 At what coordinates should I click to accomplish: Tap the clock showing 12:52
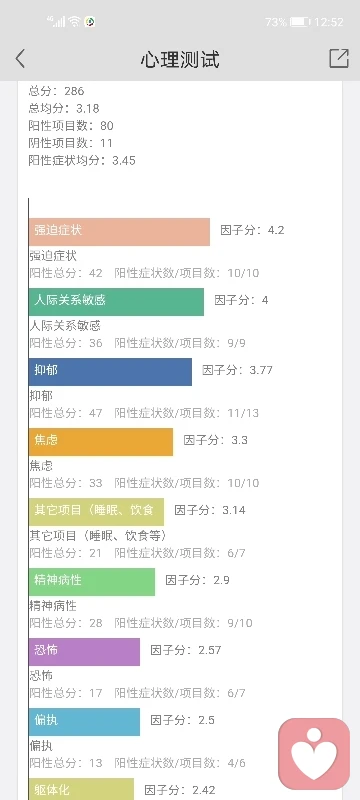tap(329, 22)
